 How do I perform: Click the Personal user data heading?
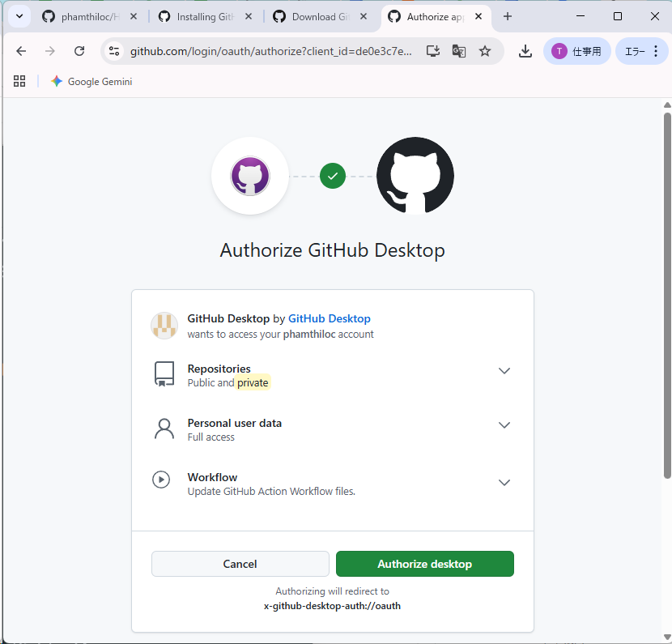pyautogui.click(x=235, y=423)
